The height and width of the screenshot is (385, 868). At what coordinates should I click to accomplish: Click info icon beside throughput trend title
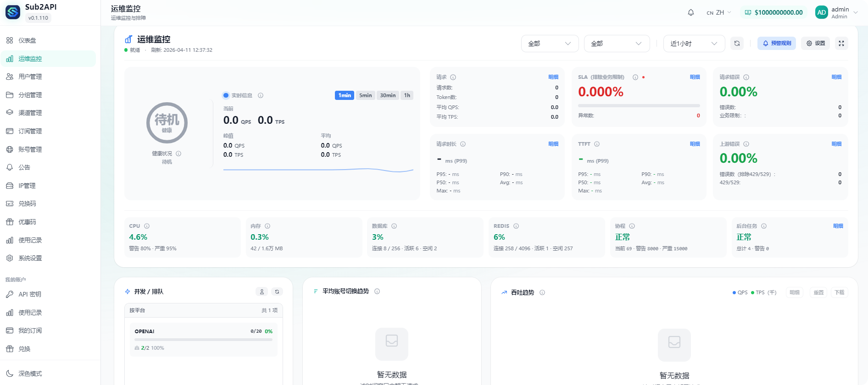click(x=542, y=292)
